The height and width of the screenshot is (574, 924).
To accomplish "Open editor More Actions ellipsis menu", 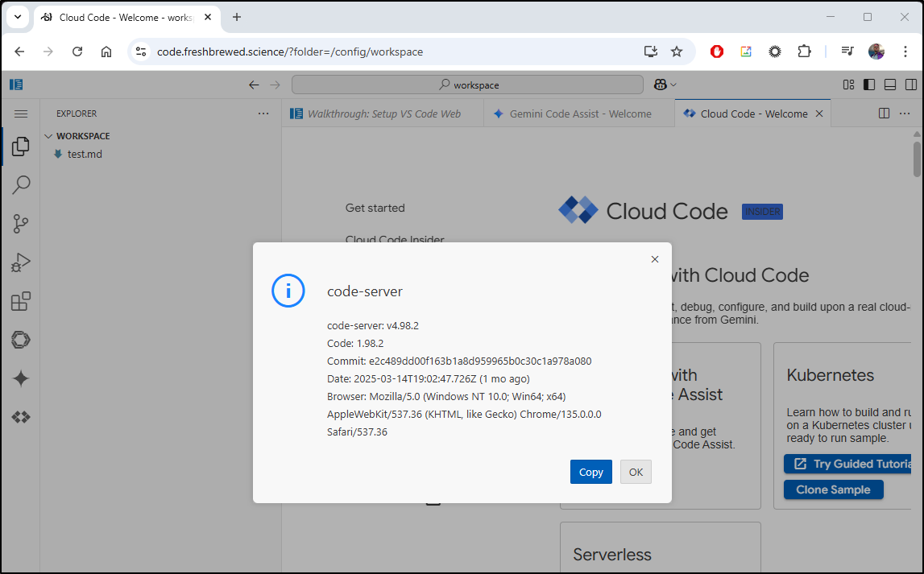I will point(905,114).
